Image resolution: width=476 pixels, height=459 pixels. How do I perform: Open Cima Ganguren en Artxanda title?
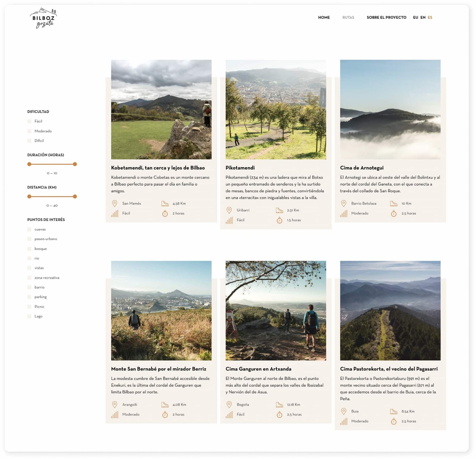pyautogui.click(x=258, y=369)
